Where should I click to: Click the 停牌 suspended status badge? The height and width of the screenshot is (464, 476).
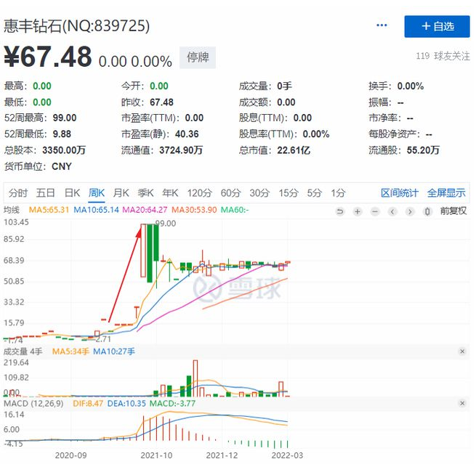(x=198, y=57)
